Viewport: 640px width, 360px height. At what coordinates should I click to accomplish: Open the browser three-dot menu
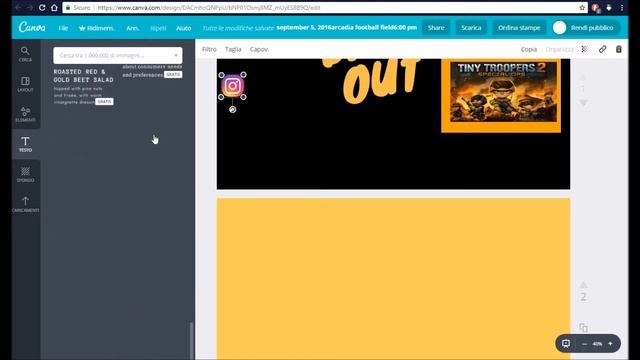pos(622,7)
